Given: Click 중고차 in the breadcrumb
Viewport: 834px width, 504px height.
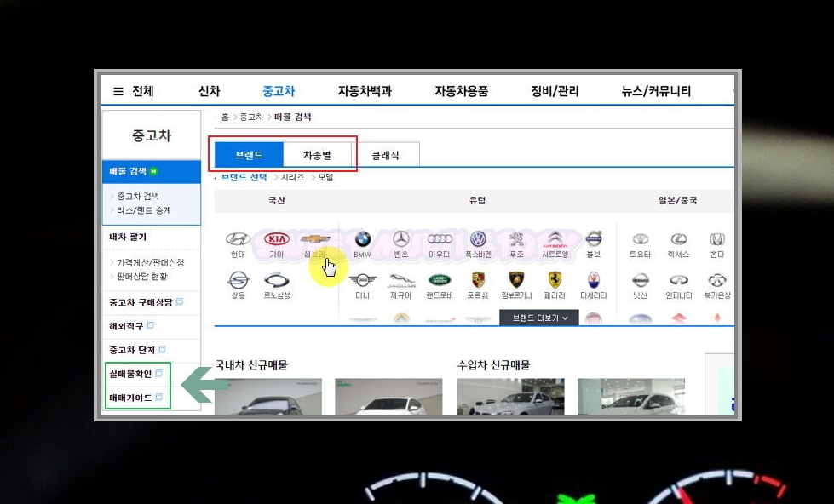Looking at the screenshot, I should tap(251, 117).
